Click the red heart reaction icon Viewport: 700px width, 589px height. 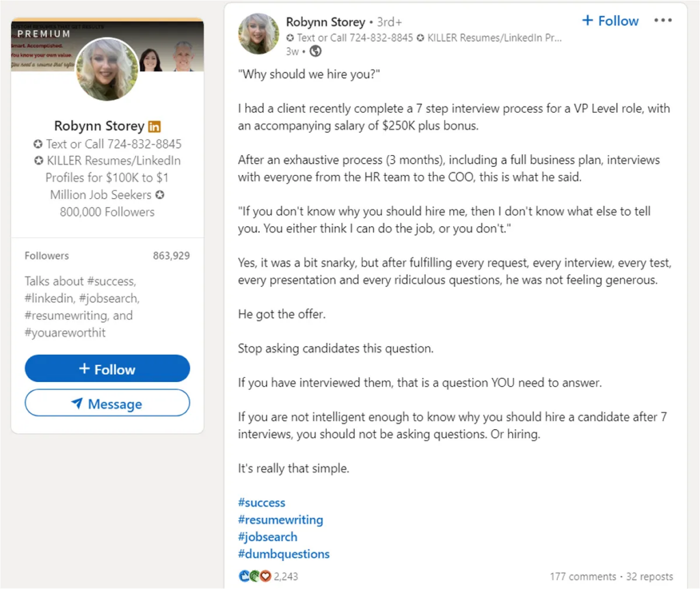pyautogui.click(x=265, y=576)
